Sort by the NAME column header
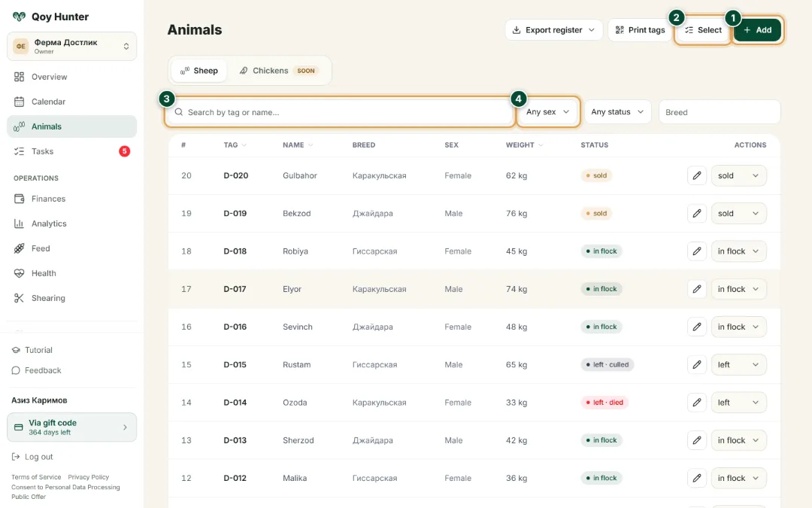 [x=297, y=145]
